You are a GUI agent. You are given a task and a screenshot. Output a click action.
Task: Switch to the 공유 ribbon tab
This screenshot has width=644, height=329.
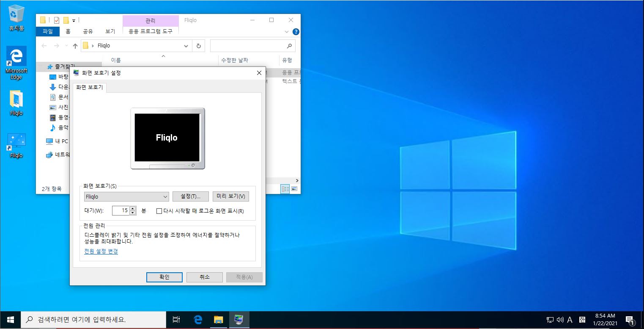(x=88, y=31)
